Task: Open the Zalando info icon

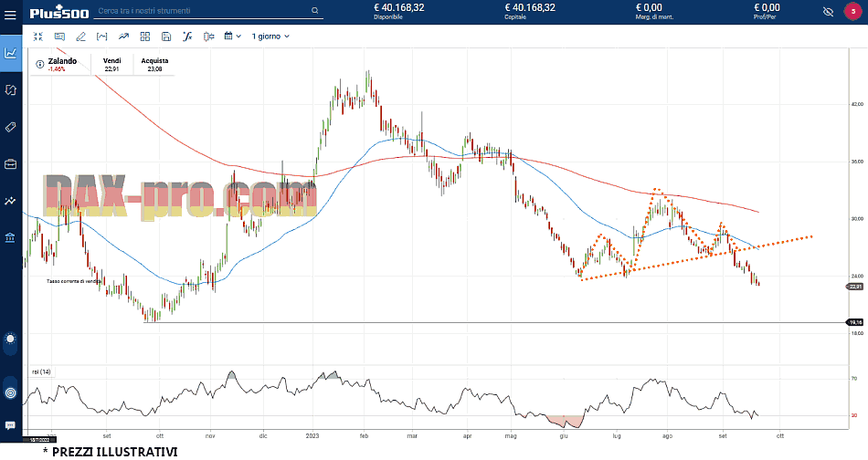Action: [40, 64]
